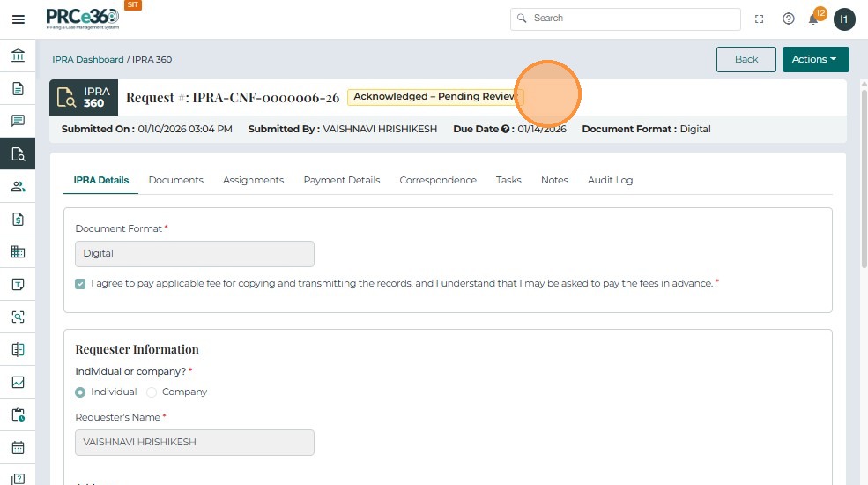Open the ledger book icon in sidebar
868x485 pixels.
coord(18,350)
